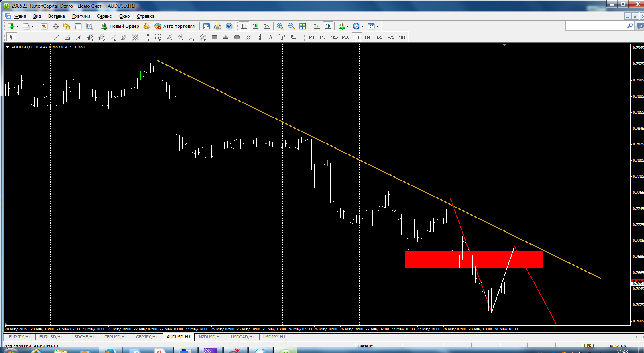The image size is (644, 353).
Task: Toggle chart shift from right edge
Action: (x=328, y=26)
